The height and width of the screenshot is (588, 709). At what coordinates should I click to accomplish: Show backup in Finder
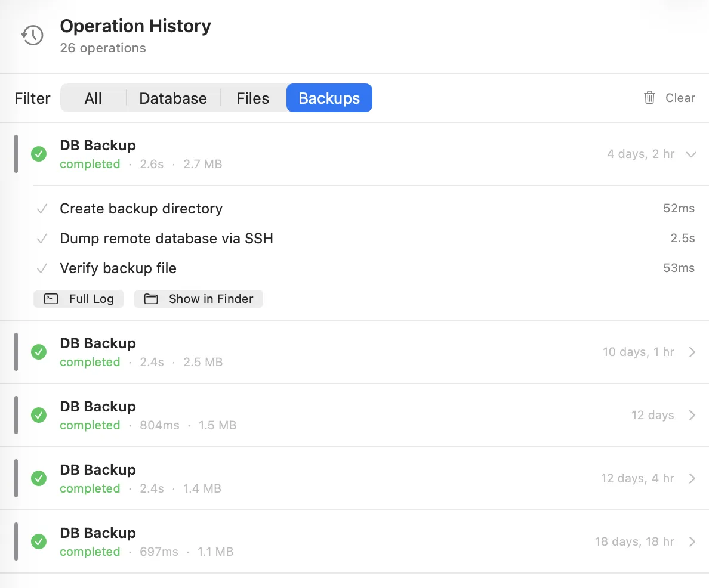pyautogui.click(x=198, y=299)
